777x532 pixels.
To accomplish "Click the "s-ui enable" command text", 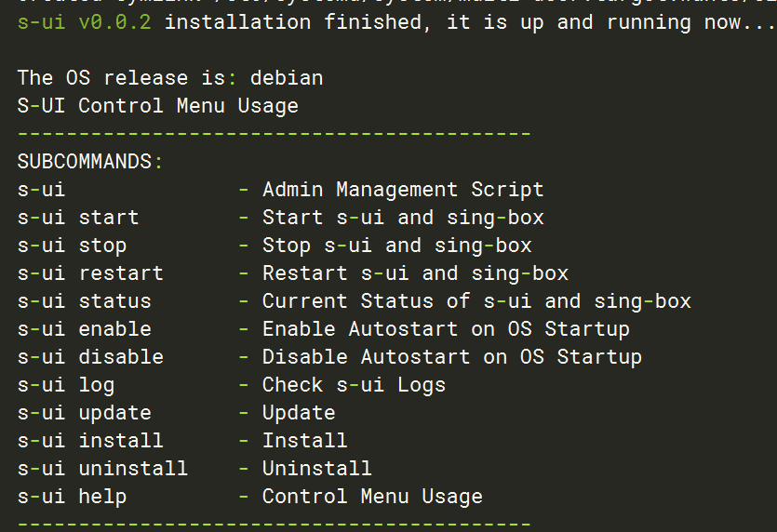I will [x=84, y=329].
